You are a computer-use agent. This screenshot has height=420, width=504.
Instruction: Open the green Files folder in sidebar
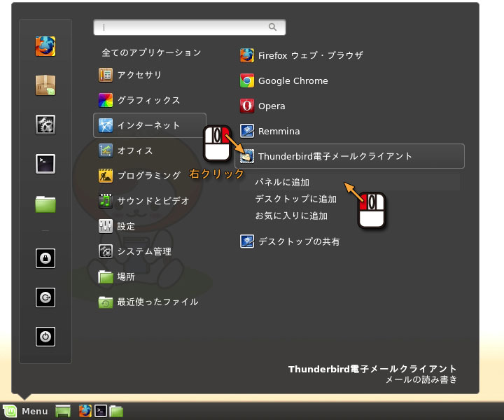point(45,204)
